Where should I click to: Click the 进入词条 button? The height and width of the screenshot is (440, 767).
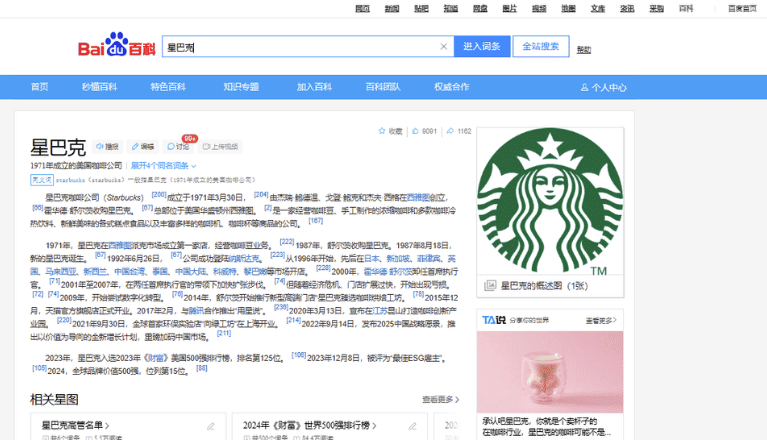click(x=482, y=46)
